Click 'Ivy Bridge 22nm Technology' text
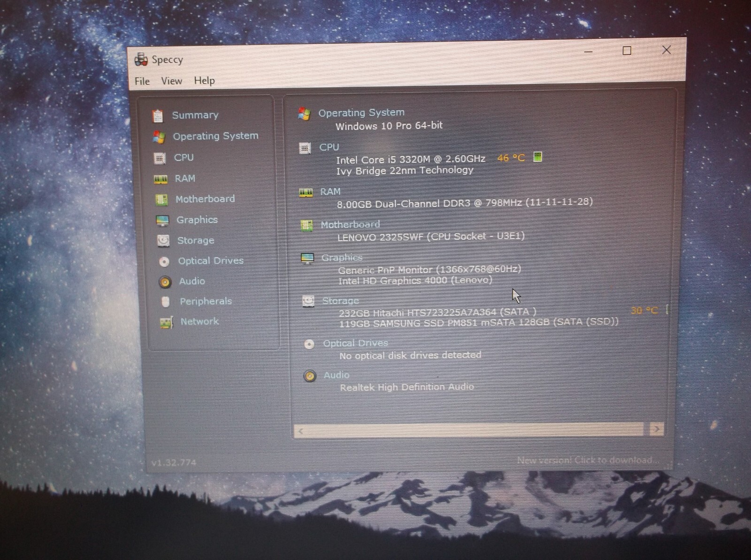This screenshot has height=560, width=751. coord(405,171)
